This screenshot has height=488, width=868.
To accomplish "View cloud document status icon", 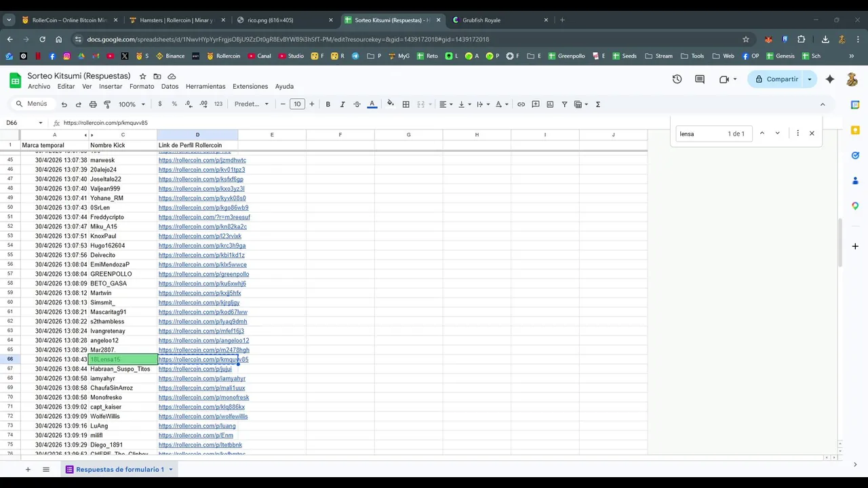I will coord(172,77).
